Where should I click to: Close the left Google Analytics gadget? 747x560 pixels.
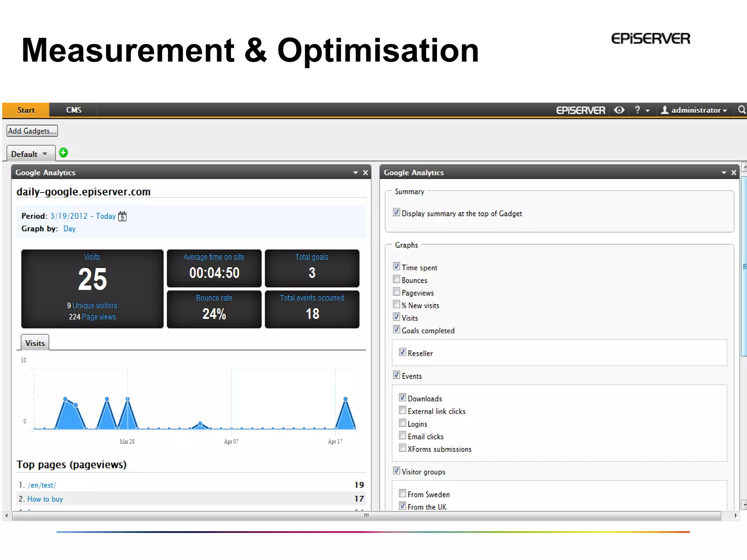(x=365, y=173)
